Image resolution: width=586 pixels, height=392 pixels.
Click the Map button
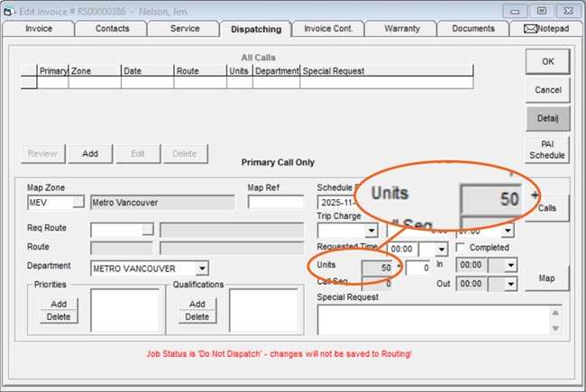pos(547,278)
